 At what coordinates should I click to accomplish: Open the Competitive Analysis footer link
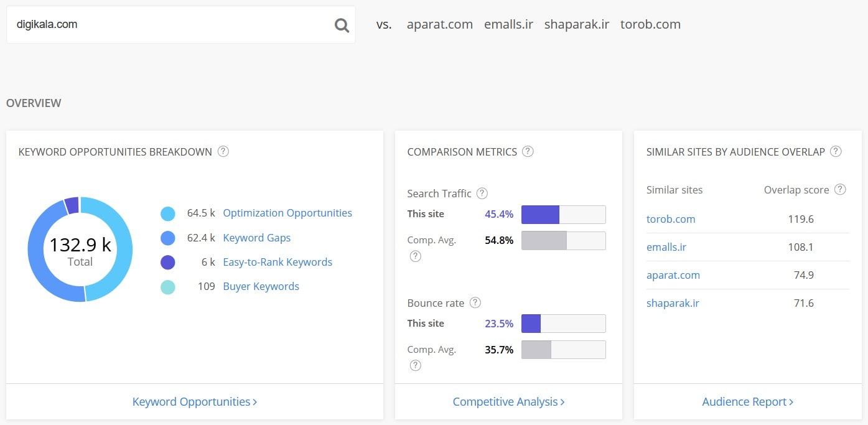pos(508,401)
